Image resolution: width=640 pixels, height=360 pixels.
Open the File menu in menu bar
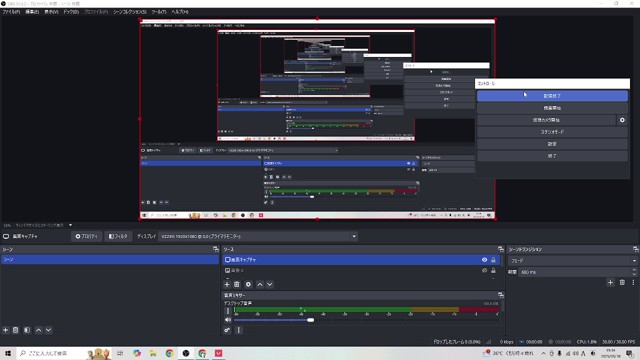(x=11, y=12)
